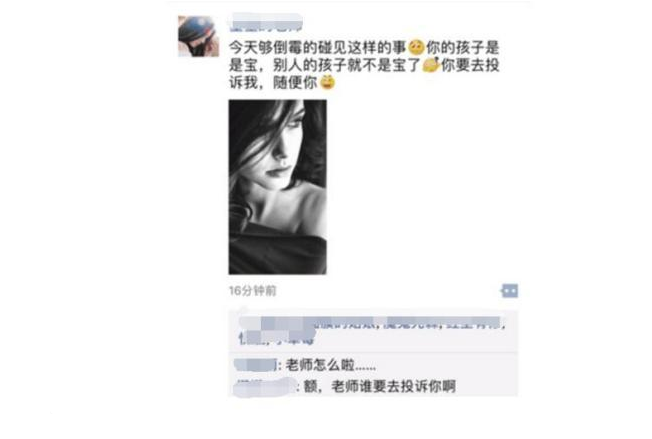652x439 pixels.
Task: Click the 16分钟前 timestamp
Action: click(253, 291)
